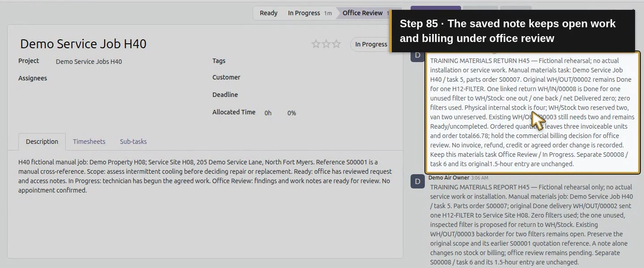Open the Timesheets tab
The height and width of the screenshot is (268, 644).
click(89, 142)
